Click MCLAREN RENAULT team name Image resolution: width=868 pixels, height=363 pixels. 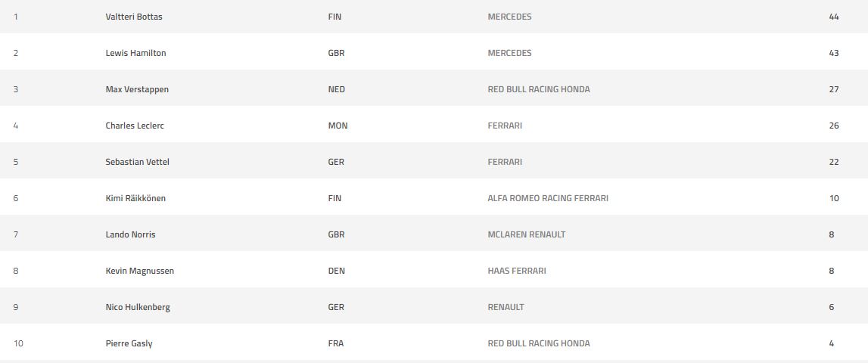tap(527, 234)
